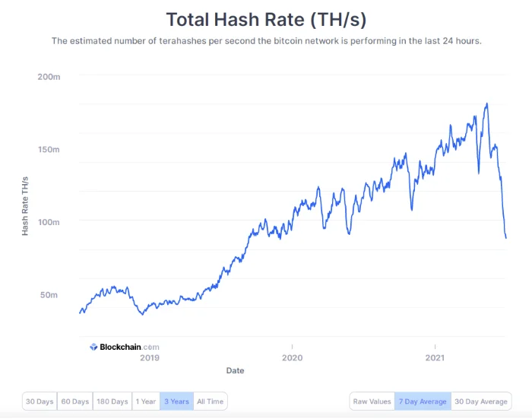This screenshot has width=532, height=419.
Task: Apply the 30 Day Average smoothing
Action: pos(481,402)
